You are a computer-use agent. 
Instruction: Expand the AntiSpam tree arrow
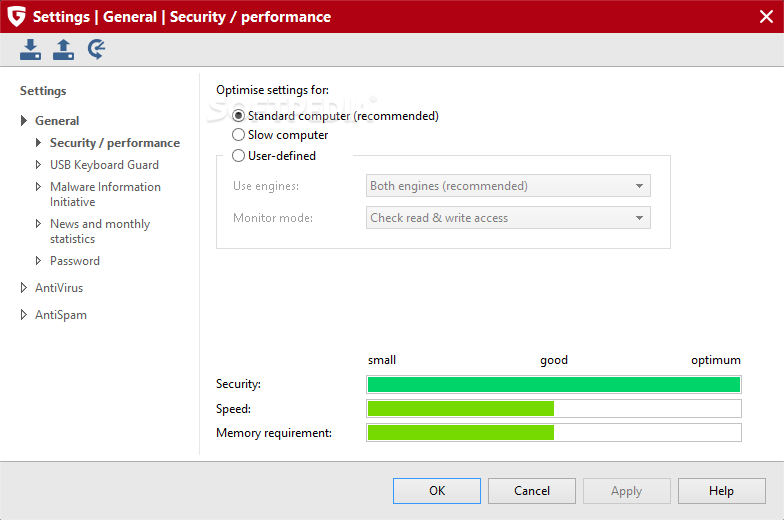point(24,314)
